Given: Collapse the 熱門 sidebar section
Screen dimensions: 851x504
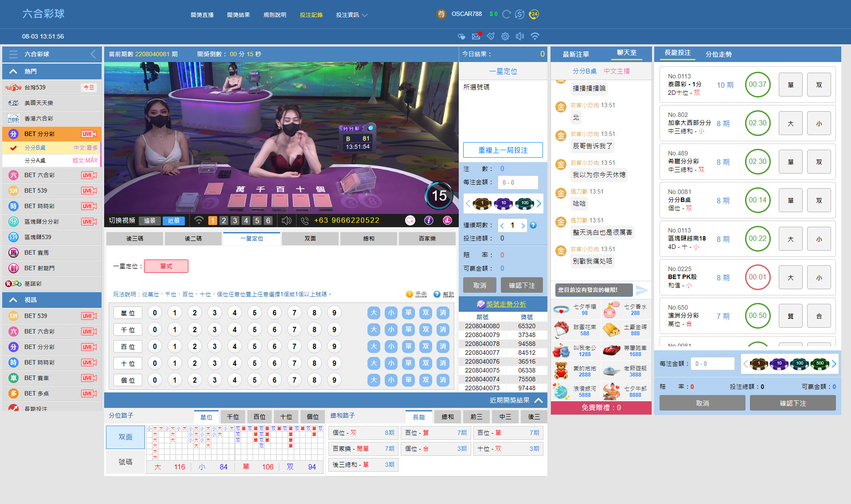Looking at the screenshot, I should [x=13, y=71].
